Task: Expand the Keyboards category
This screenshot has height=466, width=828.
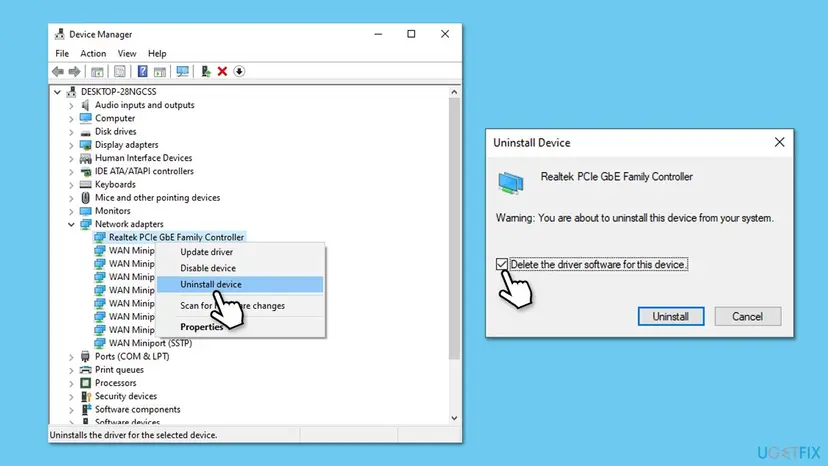Action: click(71, 184)
